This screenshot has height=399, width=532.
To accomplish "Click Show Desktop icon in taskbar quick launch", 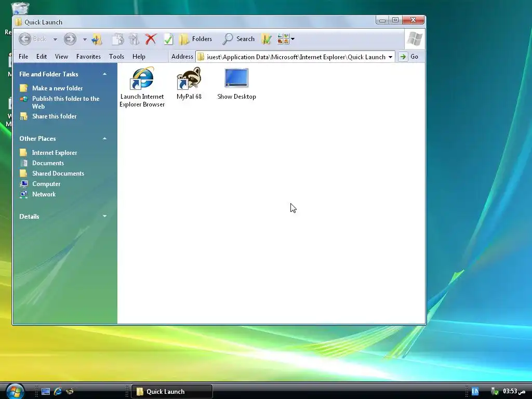I will coord(46,392).
